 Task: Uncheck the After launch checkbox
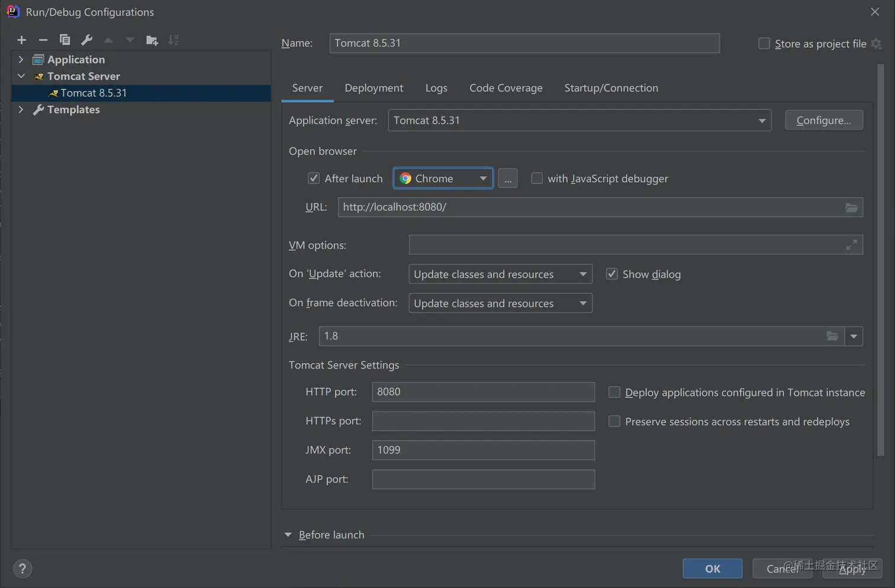[x=314, y=178]
